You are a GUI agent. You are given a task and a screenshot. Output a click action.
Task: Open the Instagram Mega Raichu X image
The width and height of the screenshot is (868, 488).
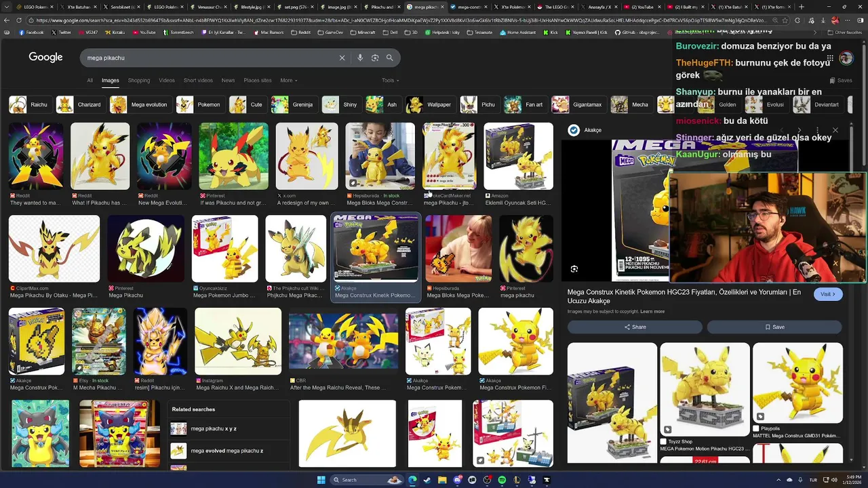pyautogui.click(x=238, y=342)
